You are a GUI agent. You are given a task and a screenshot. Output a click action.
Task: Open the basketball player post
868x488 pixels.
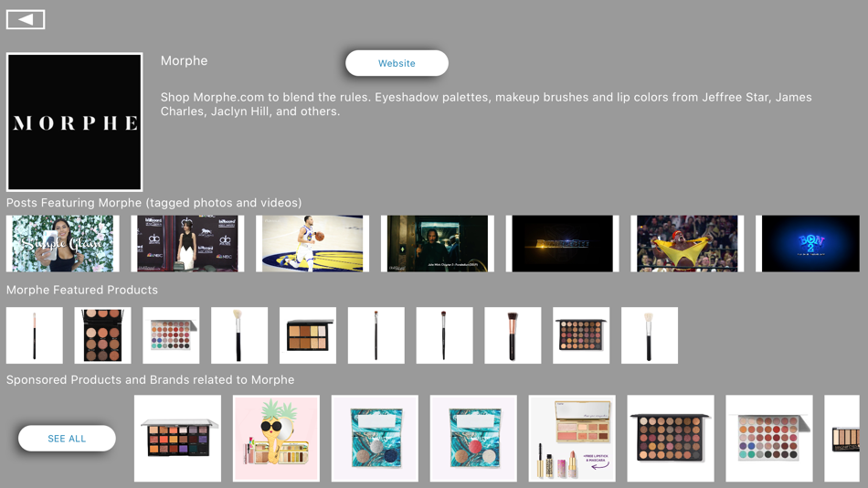click(312, 244)
